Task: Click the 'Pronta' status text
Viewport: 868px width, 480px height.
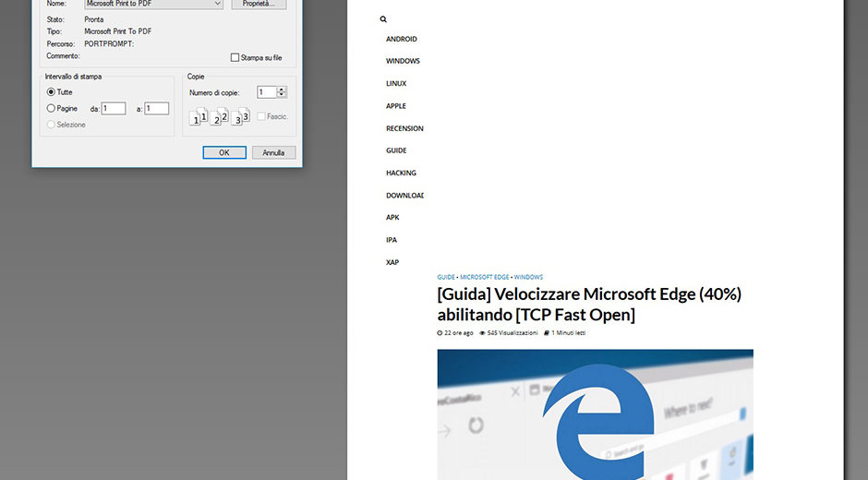Action: pyautogui.click(x=94, y=19)
